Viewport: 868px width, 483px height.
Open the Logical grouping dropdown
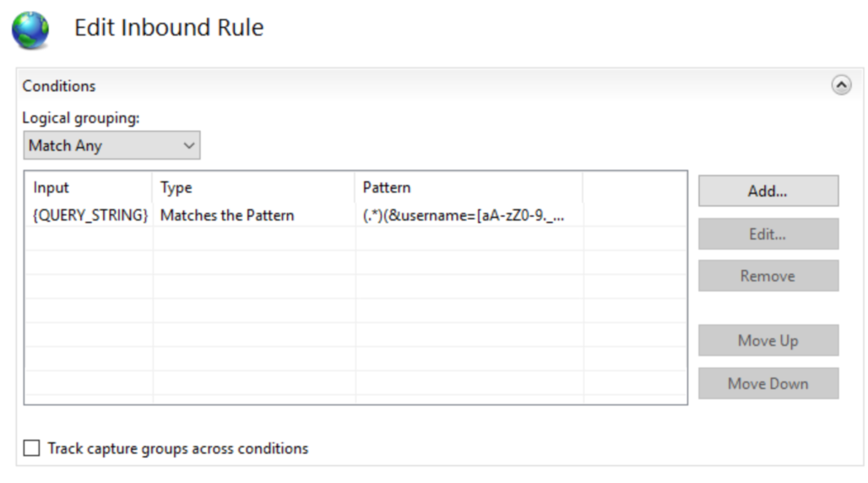(111, 145)
